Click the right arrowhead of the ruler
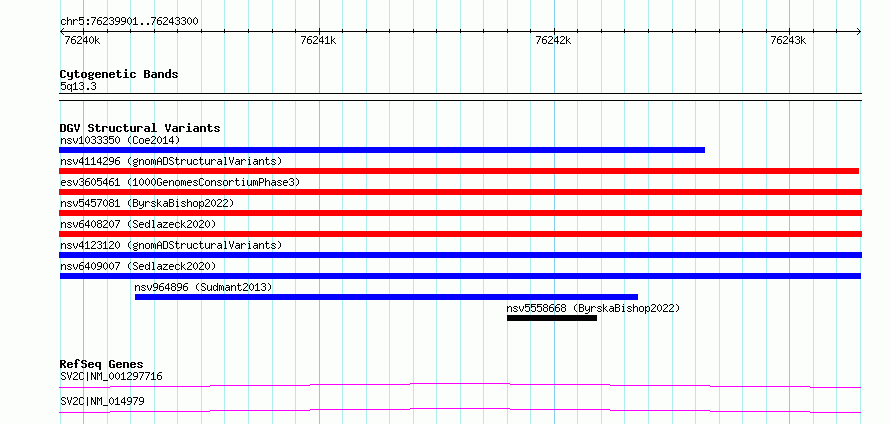Screen dimensions: 890x424 coord(858,31)
